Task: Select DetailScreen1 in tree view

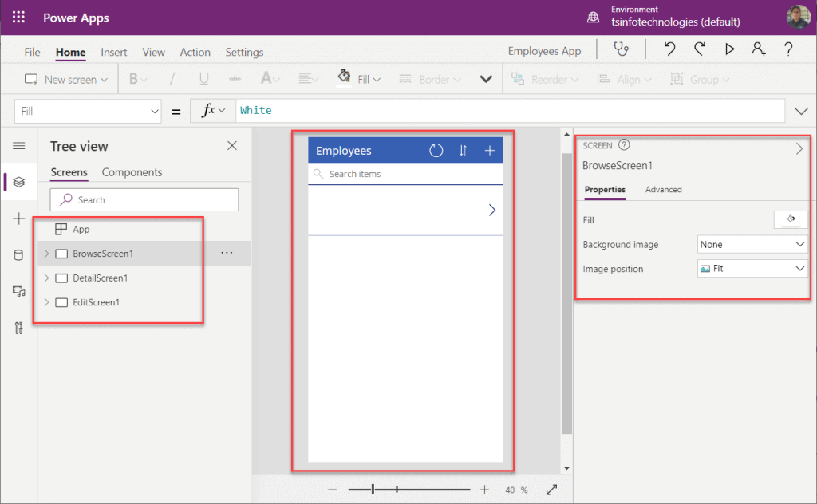Action: (100, 278)
